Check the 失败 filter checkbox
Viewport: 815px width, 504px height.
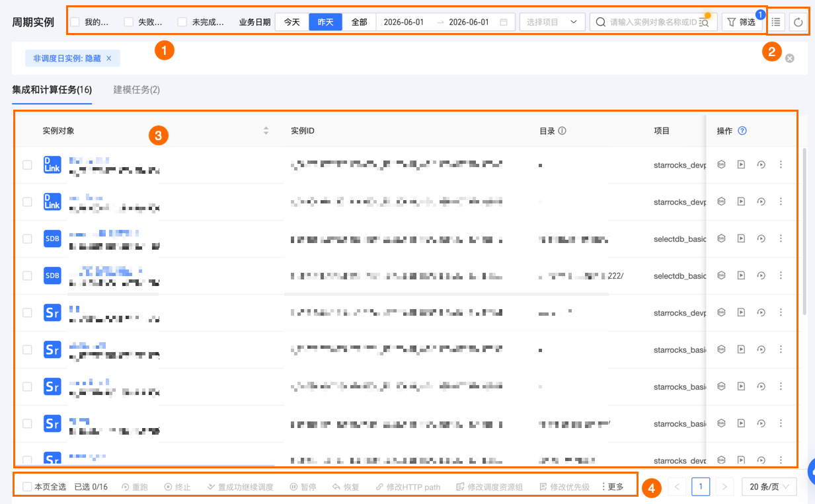point(129,22)
